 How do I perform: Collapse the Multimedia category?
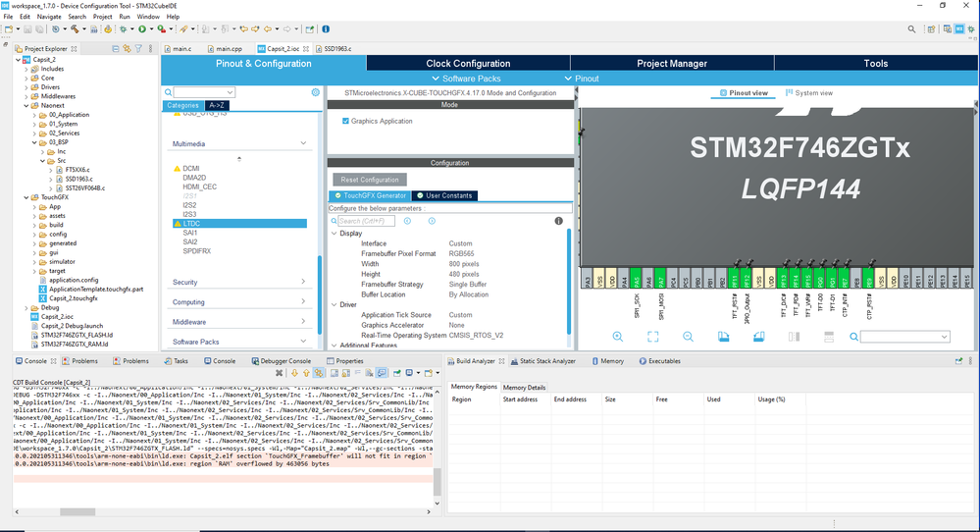[303, 143]
